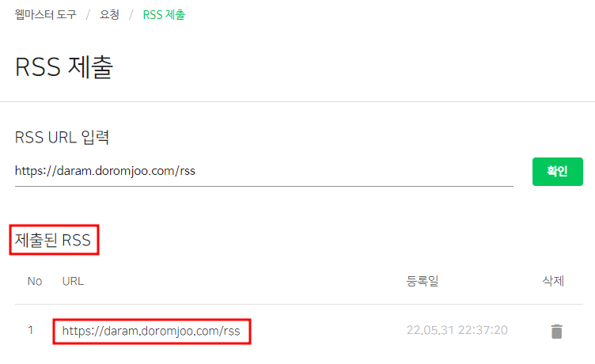Focus the RSS URL input field
Image resolution: width=595 pixels, height=364 pixels.
click(x=263, y=171)
